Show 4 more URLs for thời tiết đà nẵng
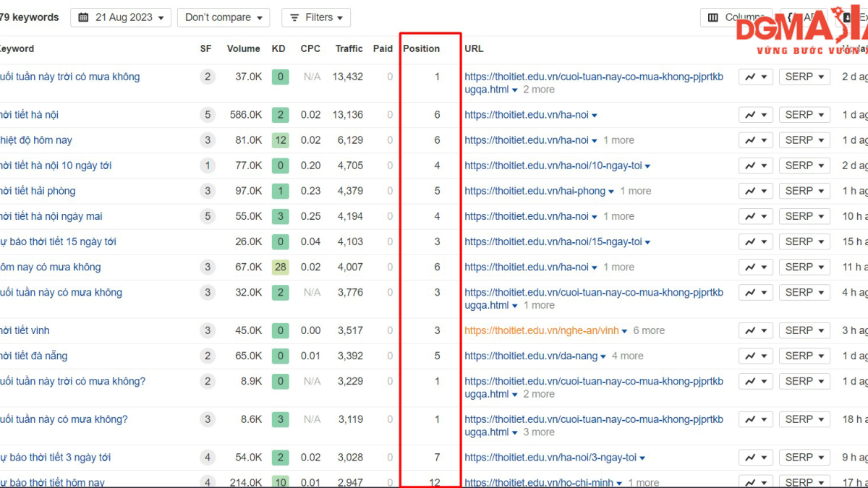Screen dimensions: 868x488 click(628, 356)
